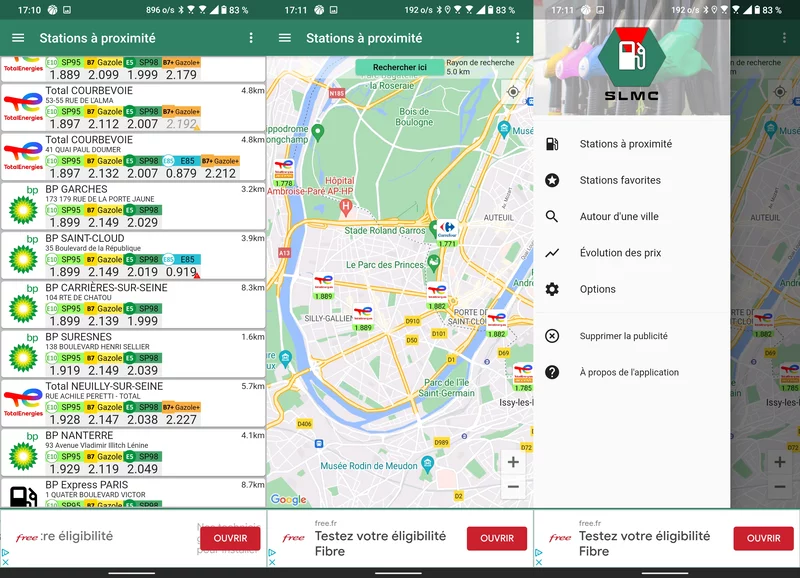Click the gear Options icon

(x=552, y=289)
